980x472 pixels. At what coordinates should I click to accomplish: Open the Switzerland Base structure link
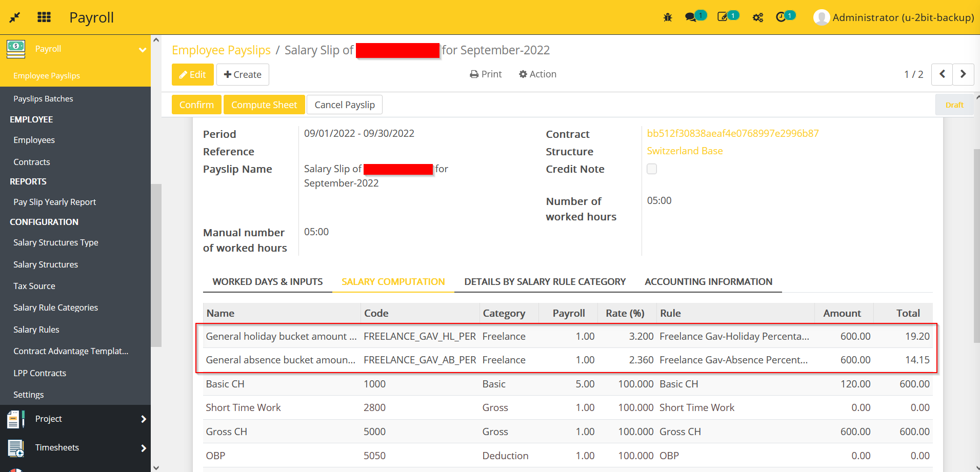pos(685,151)
